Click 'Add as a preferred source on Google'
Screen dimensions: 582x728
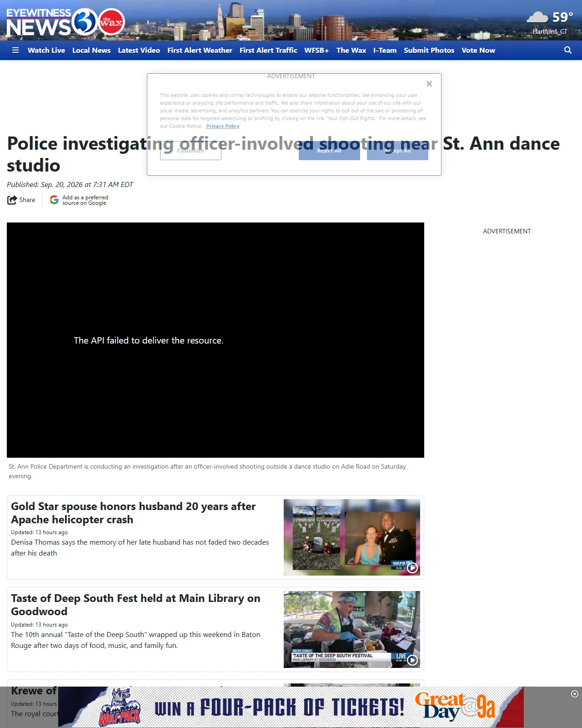coord(85,200)
